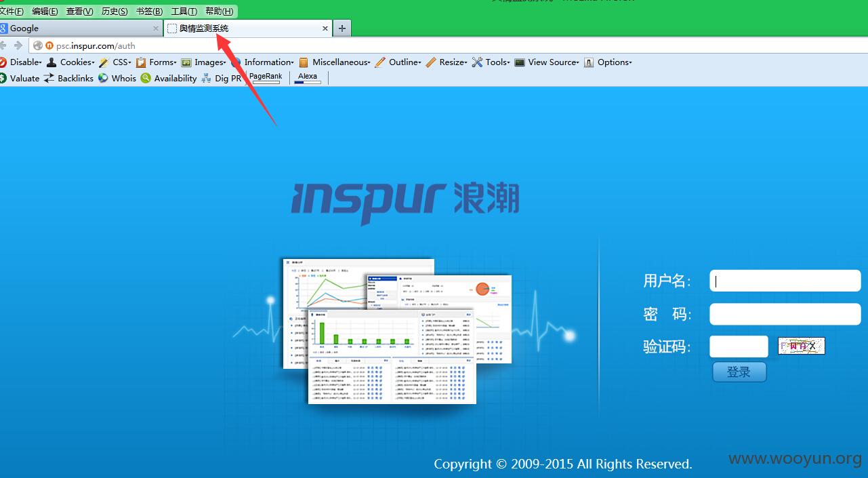Viewport: 868px width, 478px height.
Task: Expand the Resize toolbar dropdown
Action: [x=447, y=62]
